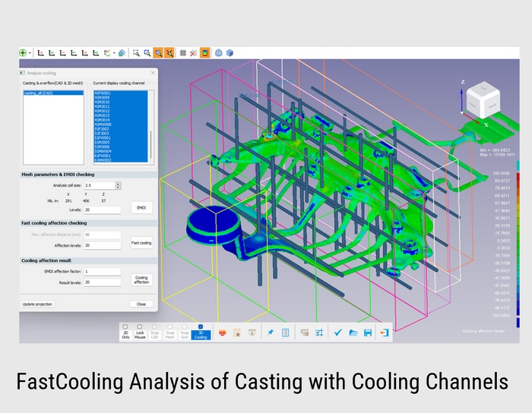Click the table settings icon after list icon
The height and width of the screenshot is (413, 532).
[305, 333]
